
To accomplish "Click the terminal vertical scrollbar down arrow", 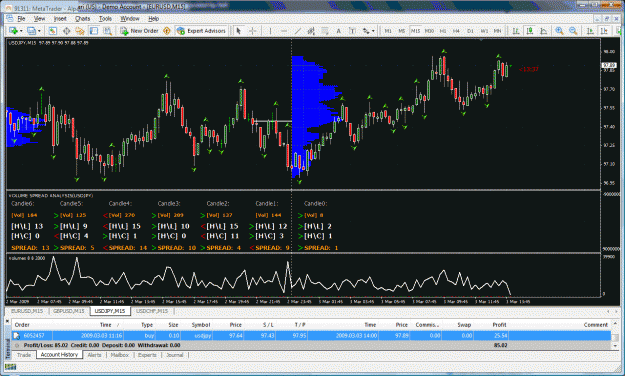I will [615, 346].
